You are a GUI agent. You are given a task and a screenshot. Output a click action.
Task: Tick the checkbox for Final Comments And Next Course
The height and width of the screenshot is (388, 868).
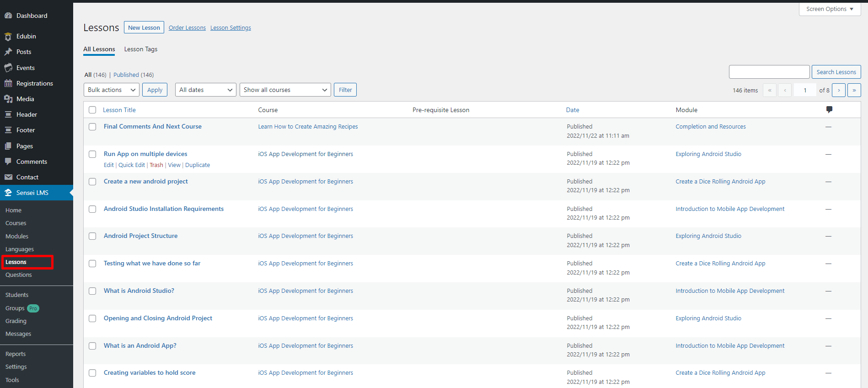(x=92, y=127)
